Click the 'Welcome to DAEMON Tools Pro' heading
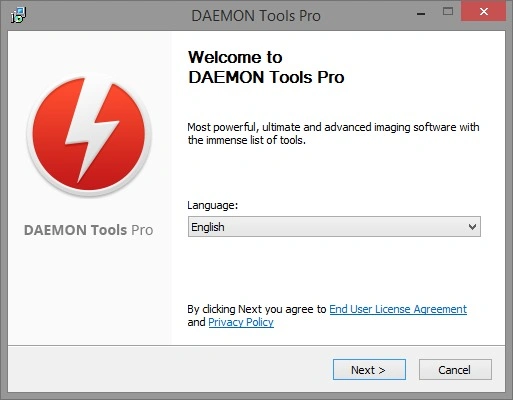The width and height of the screenshot is (513, 400). tap(266, 67)
